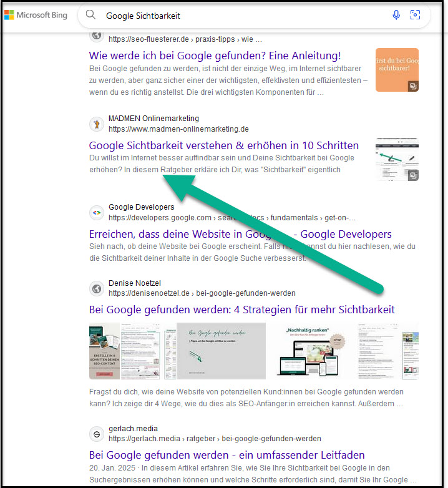Open the 'Nachhaltig ranken' devices image
Screen dimensions: 448x488
(311, 351)
